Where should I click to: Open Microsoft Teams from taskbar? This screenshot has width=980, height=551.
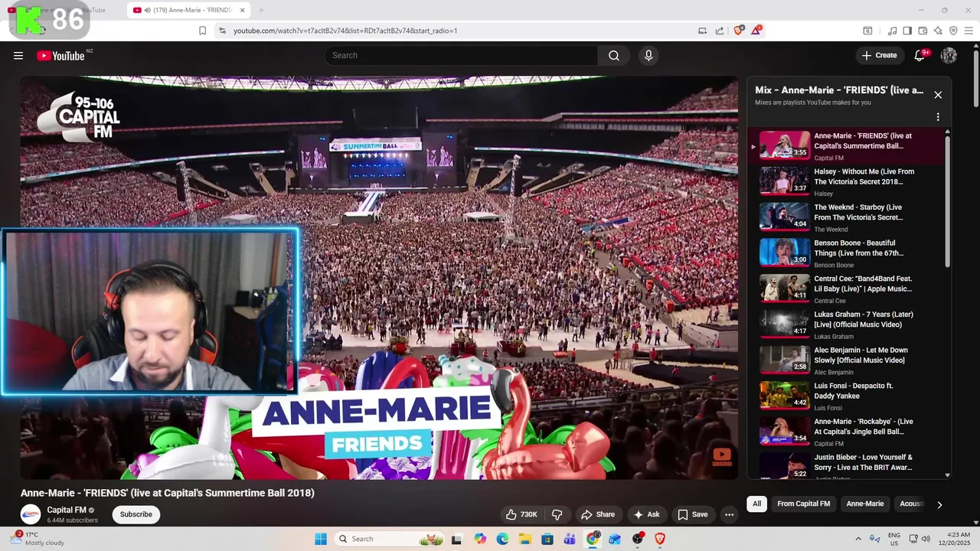[570, 539]
